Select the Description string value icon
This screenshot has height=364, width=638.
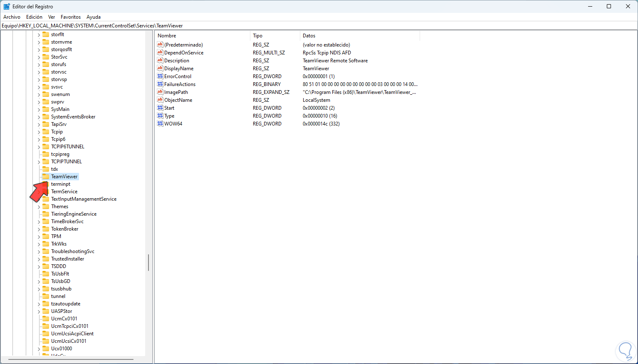coord(160,60)
